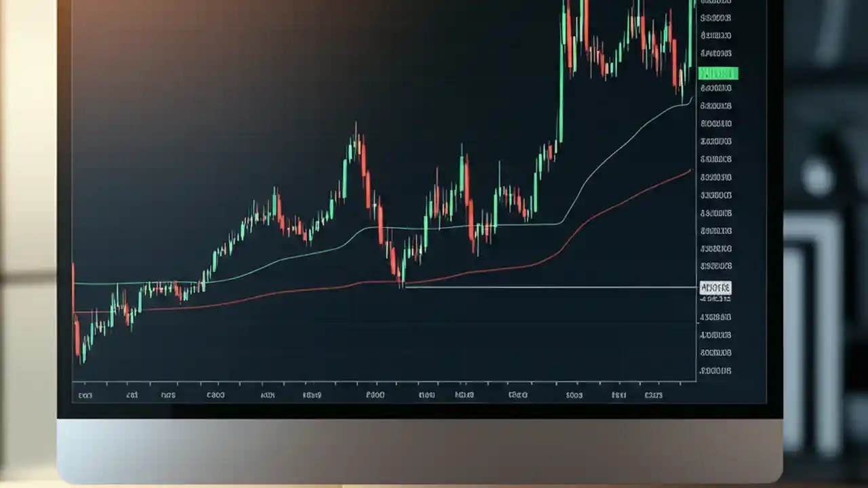Click the first timestamp on the time axis

point(84,394)
